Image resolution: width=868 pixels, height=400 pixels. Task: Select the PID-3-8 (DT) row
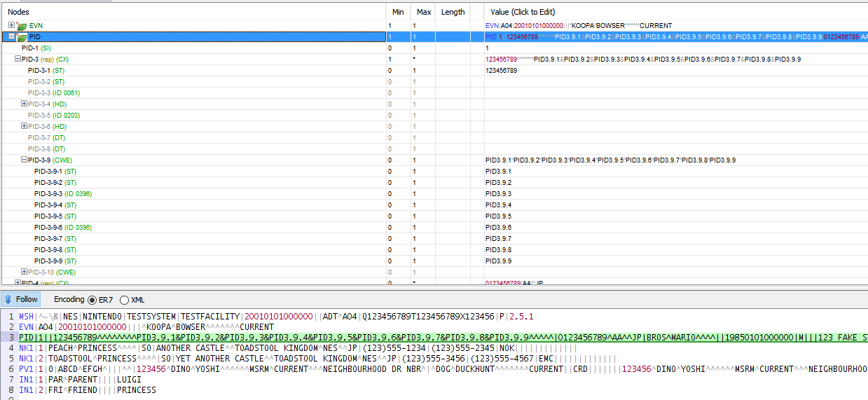click(x=193, y=149)
